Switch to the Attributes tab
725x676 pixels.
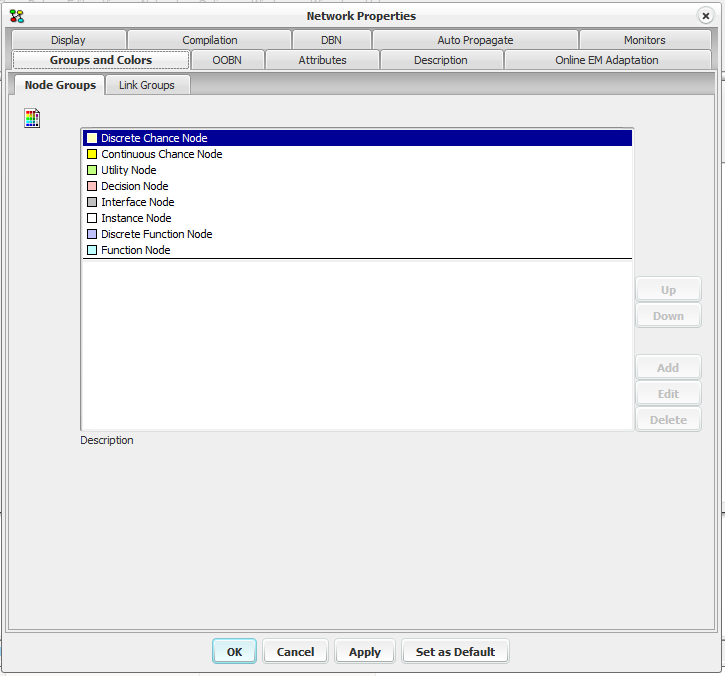[x=322, y=60]
